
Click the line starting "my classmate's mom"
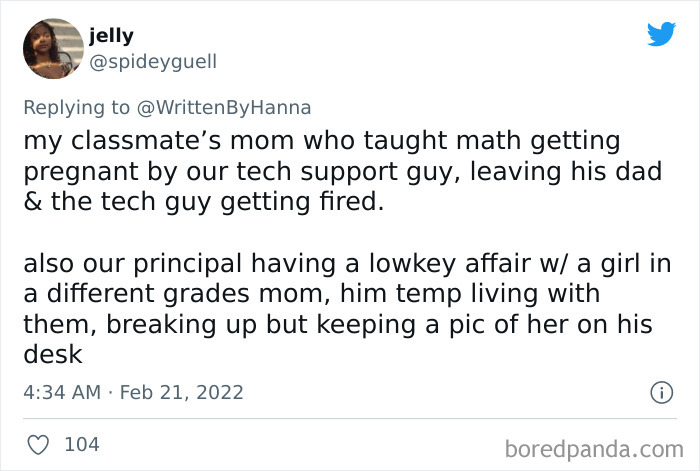[321, 141]
